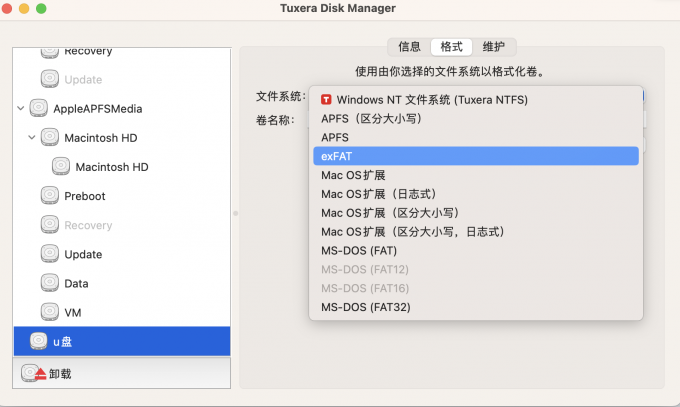Click the sidebar split divider handle
Screen dimensions: 680x407
pos(235,213)
